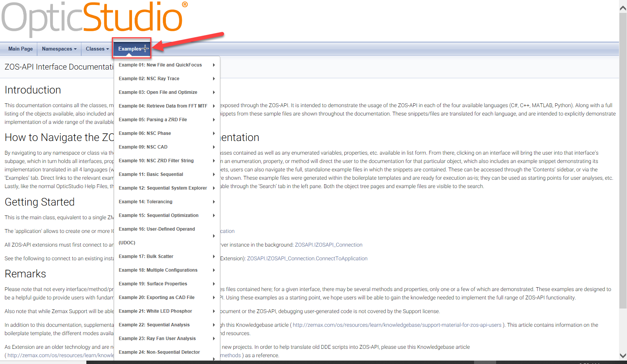Open the ZOSAPI.IZOSAPI_Connection link

[x=329, y=245]
